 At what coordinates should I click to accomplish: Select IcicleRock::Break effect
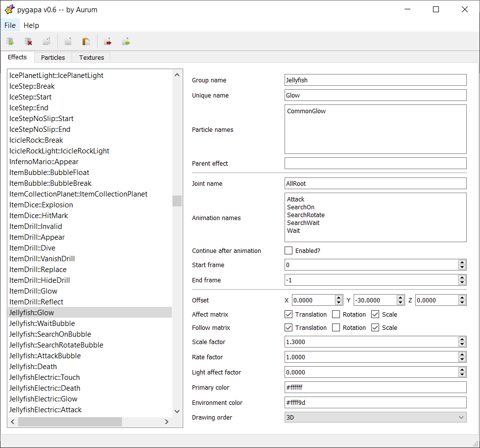click(x=90, y=140)
